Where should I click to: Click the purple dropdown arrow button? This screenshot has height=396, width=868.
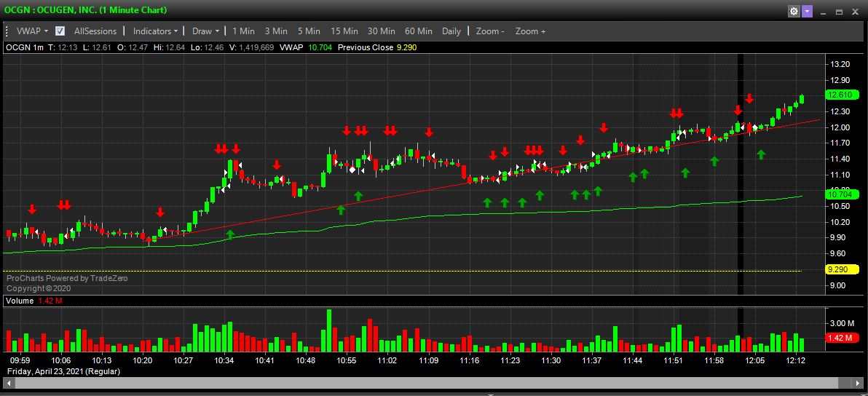click(806, 12)
